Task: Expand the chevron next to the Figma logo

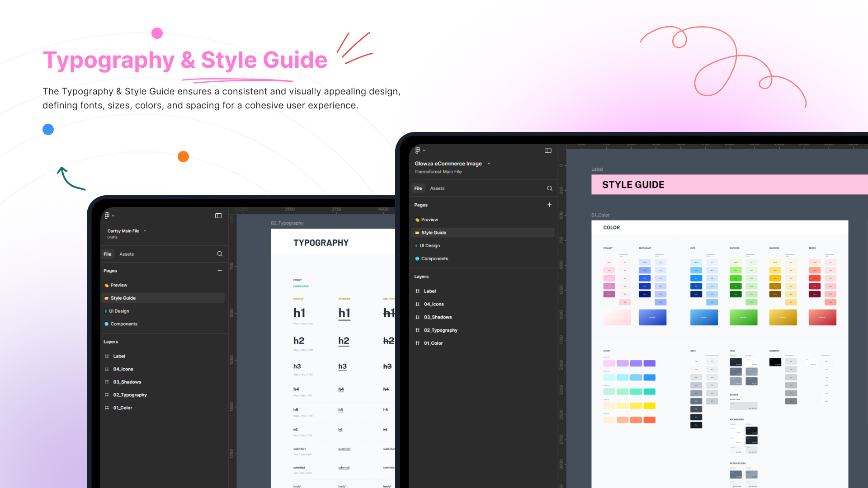Action: coord(424,150)
